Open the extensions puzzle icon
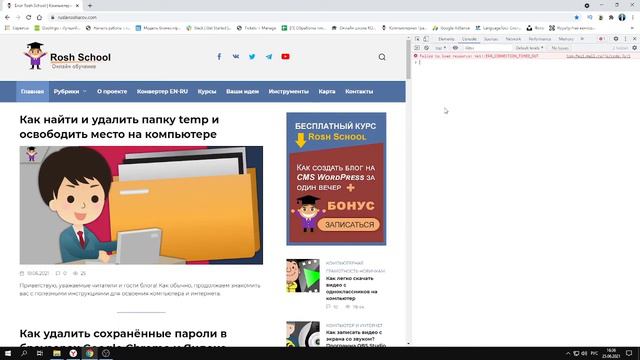The height and width of the screenshot is (360, 640). tap(611, 18)
